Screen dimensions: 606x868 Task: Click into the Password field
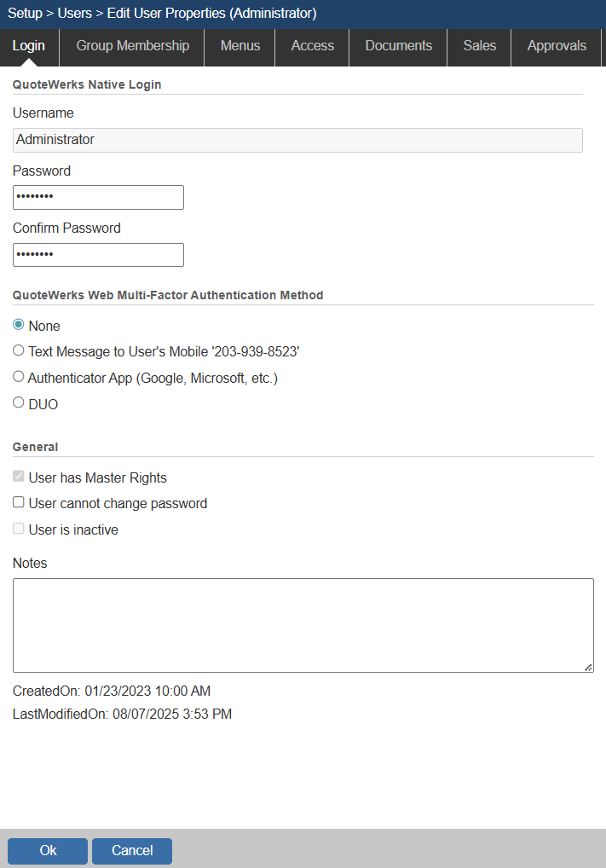(x=98, y=197)
